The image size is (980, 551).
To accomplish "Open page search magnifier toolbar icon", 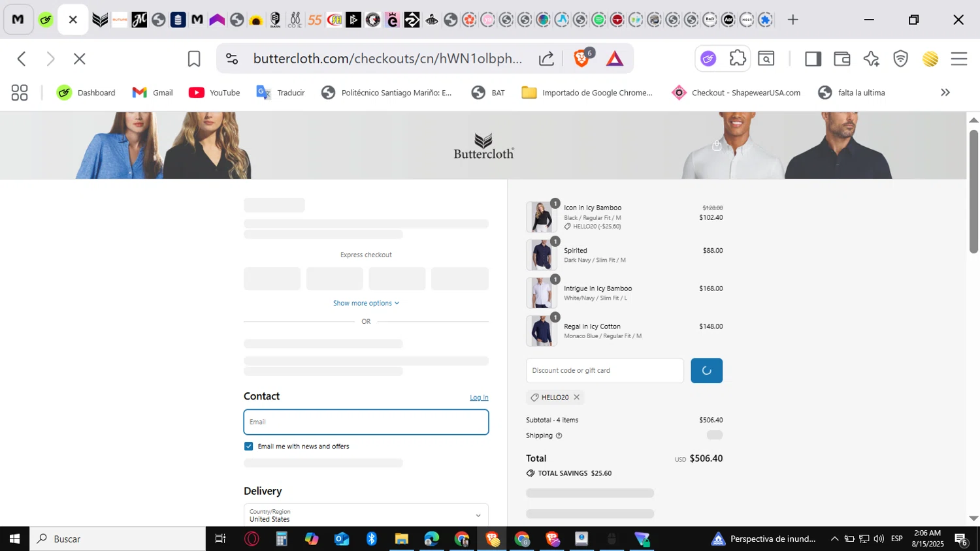I will coord(766,59).
